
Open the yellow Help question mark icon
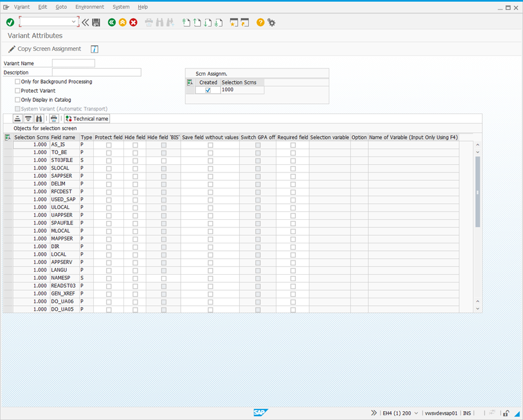pyautogui.click(x=260, y=22)
